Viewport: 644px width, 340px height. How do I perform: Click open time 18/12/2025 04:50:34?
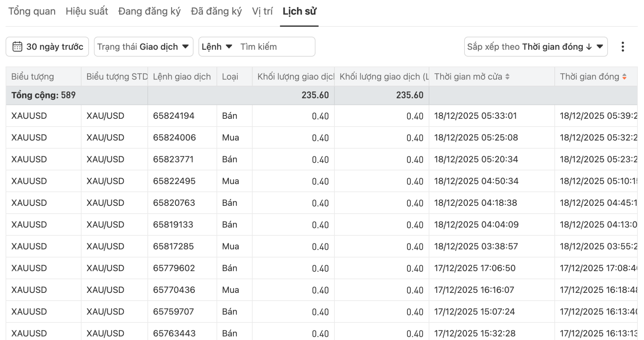click(x=476, y=181)
